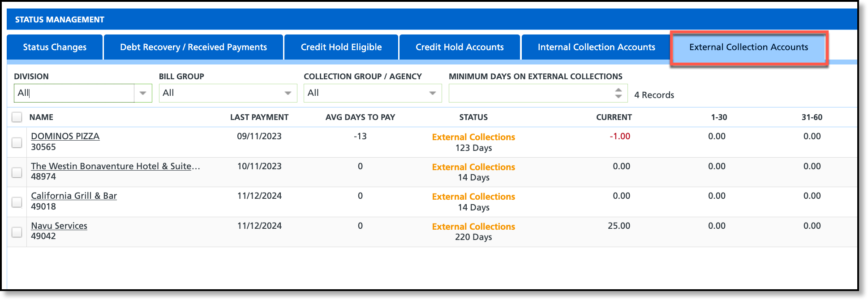Viewport: 868px width, 300px height.
Task: Decrease minimum days using down arrow
Action: point(619,96)
